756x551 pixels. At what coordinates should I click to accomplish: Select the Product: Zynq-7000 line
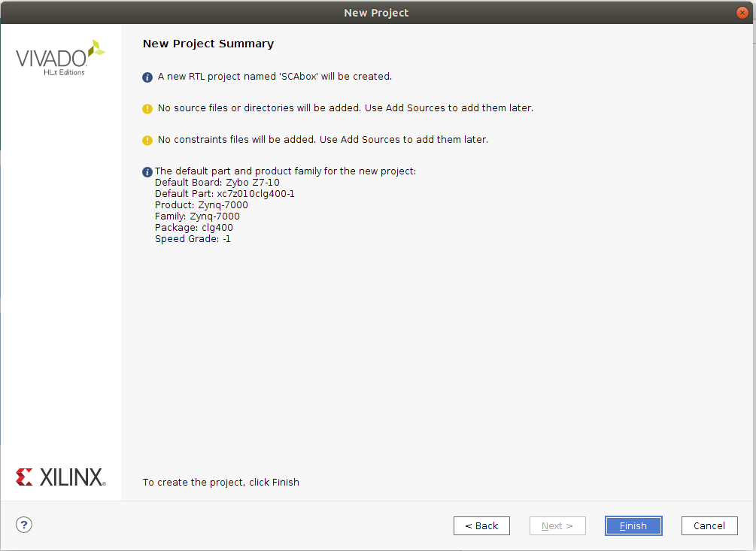[201, 205]
